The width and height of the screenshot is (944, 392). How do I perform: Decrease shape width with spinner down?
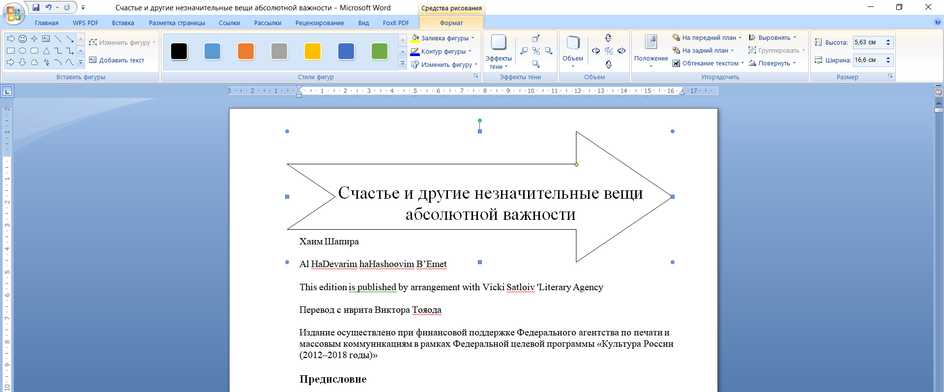pos(889,63)
